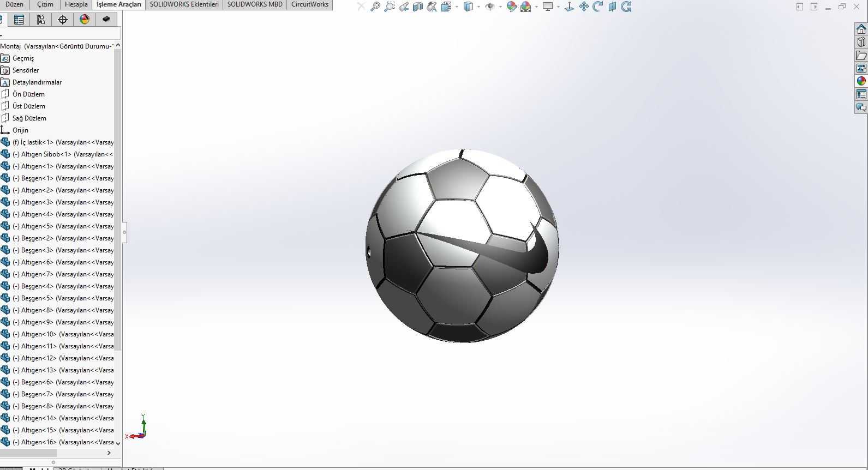Select the Pan four-arrow tool
The width and height of the screenshot is (868, 470).
click(x=584, y=7)
